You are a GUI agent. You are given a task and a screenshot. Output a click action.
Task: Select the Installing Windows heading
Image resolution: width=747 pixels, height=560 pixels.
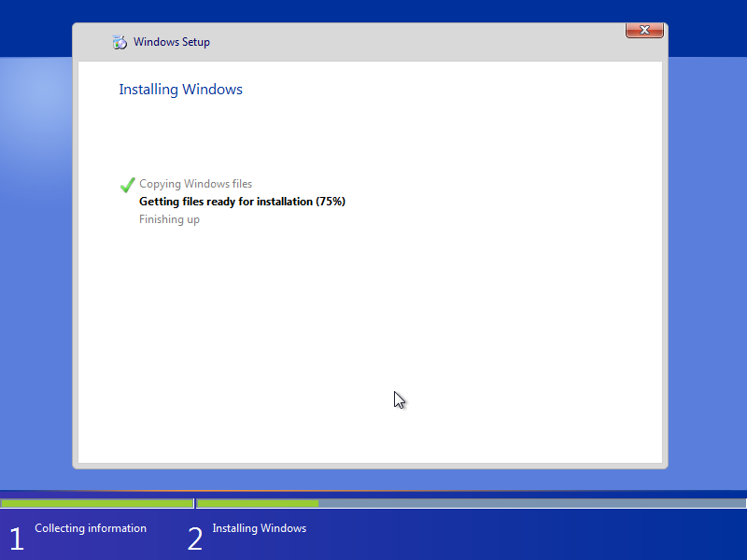pos(180,89)
